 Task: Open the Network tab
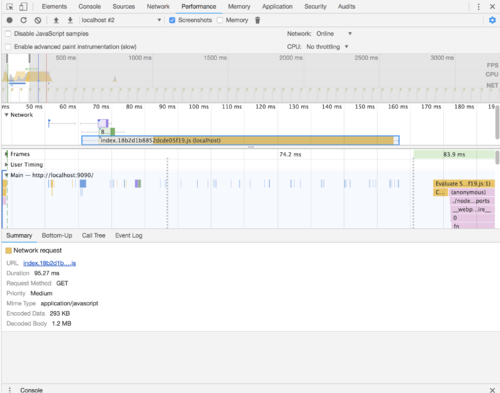coord(158,7)
